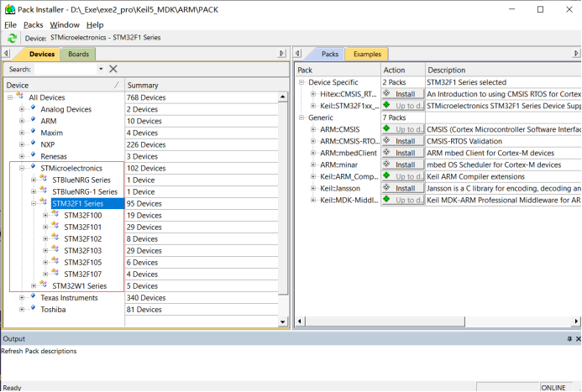Screen dimensions: 582x392
Task: Install the Keil::Jansson pack
Action: (403, 188)
